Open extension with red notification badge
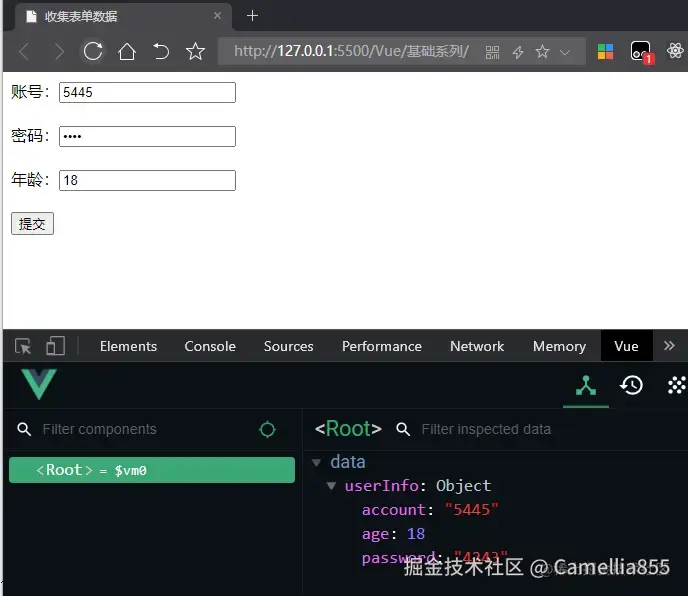 click(x=641, y=52)
